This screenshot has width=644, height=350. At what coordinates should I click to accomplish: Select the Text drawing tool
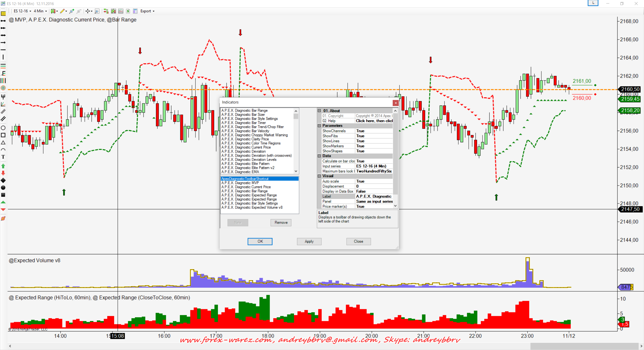[3, 157]
